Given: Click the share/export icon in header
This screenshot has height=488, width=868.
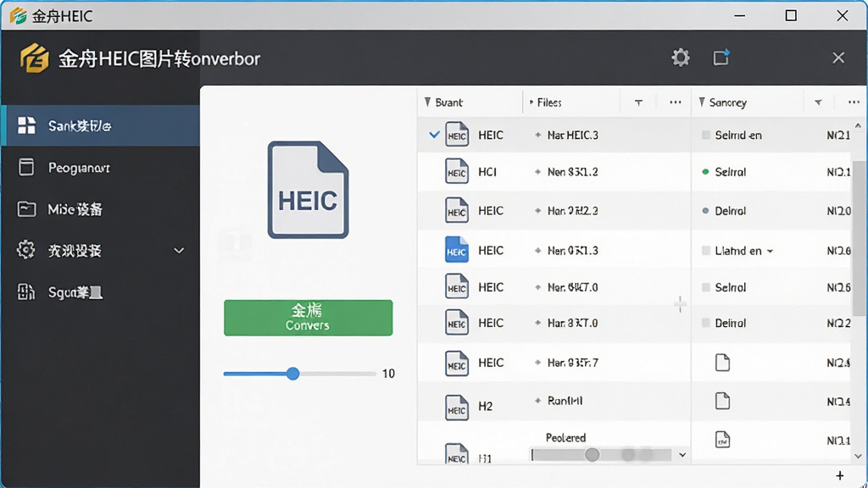Looking at the screenshot, I should tap(721, 57).
